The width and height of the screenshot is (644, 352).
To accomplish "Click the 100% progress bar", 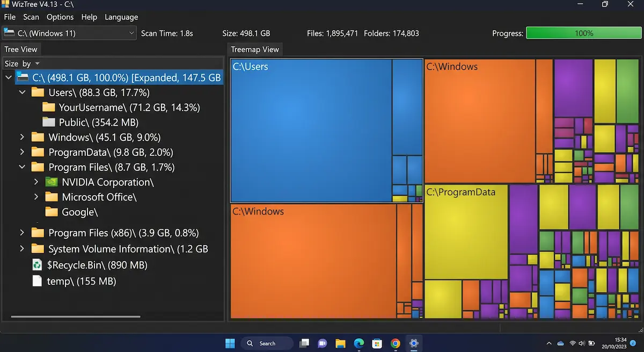I will (583, 33).
